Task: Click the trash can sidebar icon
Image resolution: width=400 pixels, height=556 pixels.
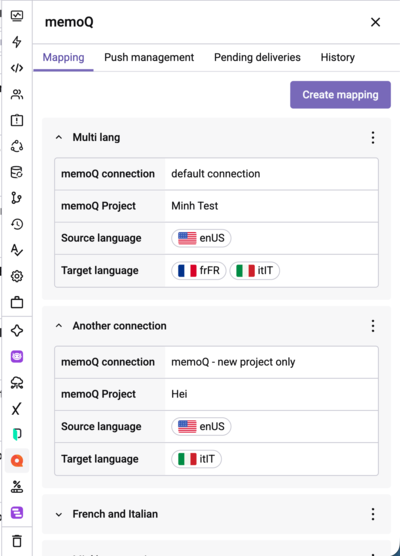Action: 17,541
